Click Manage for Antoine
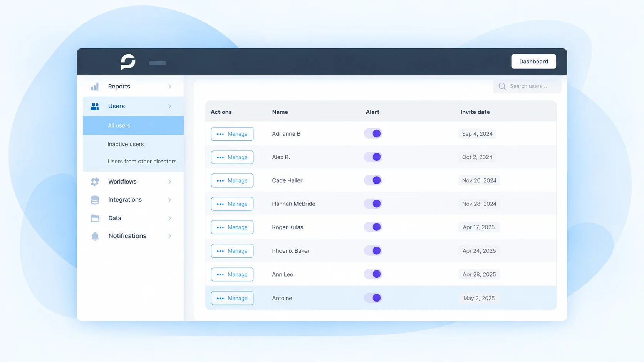The height and width of the screenshot is (362, 644). click(232, 298)
